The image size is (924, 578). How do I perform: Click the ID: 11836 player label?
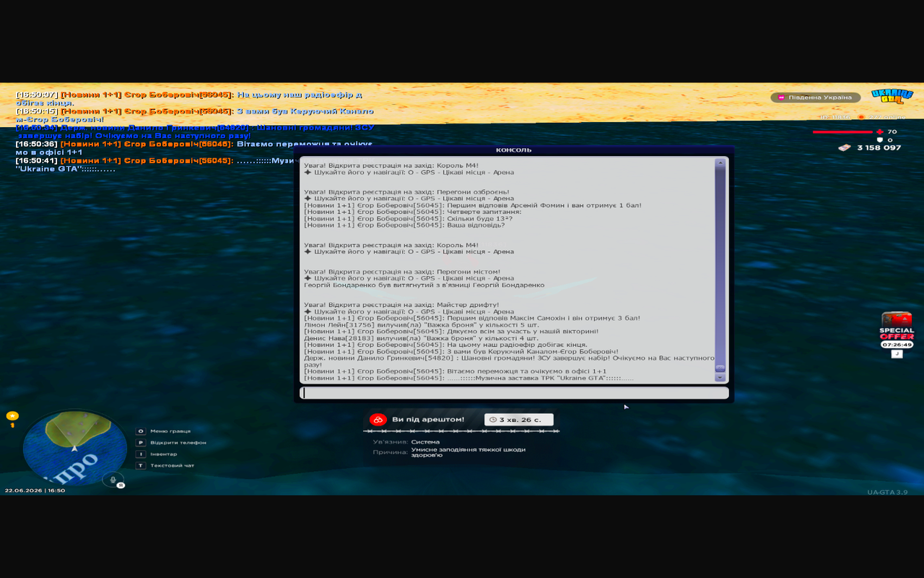pyautogui.click(x=834, y=116)
